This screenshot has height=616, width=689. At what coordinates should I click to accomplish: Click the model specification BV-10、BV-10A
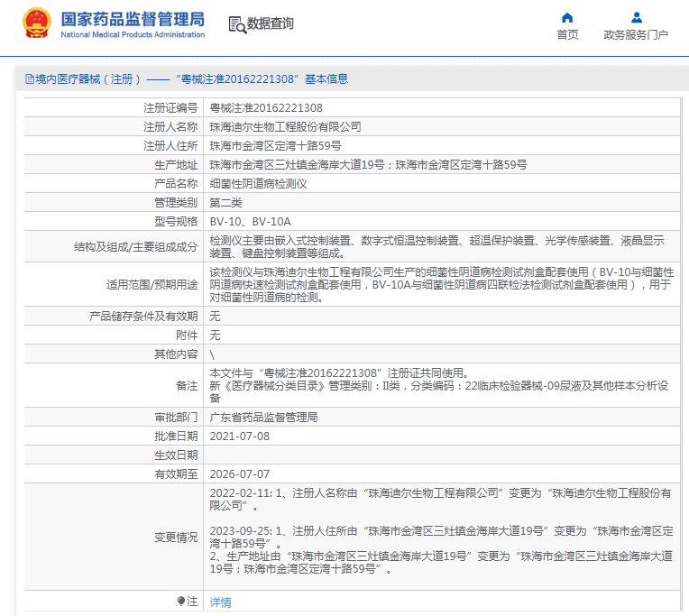point(250,222)
